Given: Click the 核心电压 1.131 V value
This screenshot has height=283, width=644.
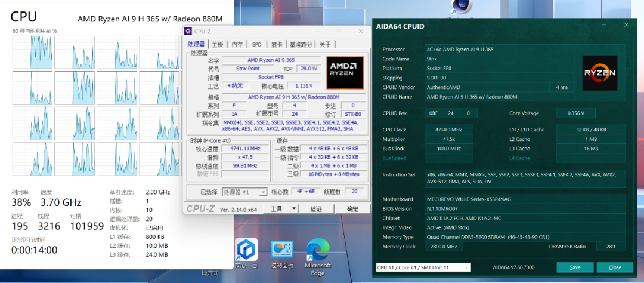Looking at the screenshot, I should pos(304,85).
